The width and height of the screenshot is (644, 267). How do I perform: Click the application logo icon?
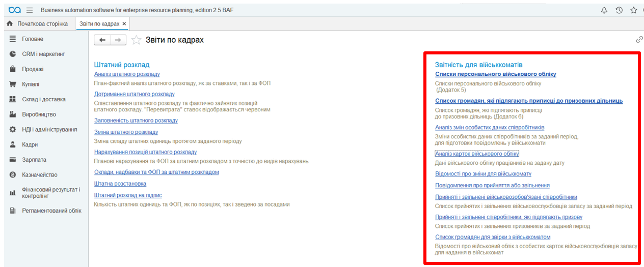point(15,10)
